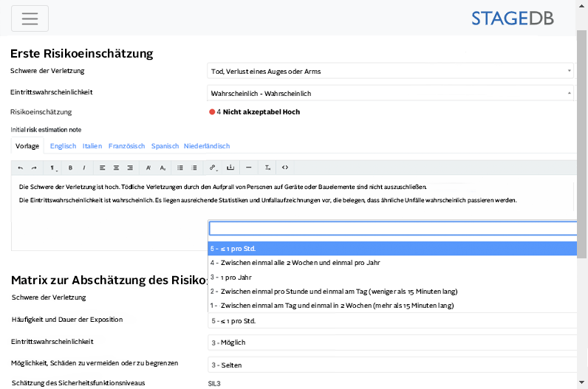
Task: Toggle italic formatting in the editor
Action: (x=83, y=168)
